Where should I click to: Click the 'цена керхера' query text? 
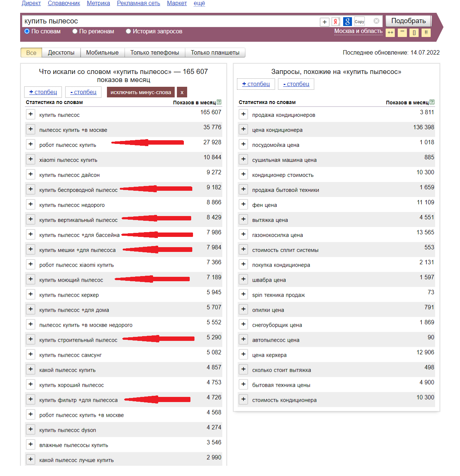[270, 355]
